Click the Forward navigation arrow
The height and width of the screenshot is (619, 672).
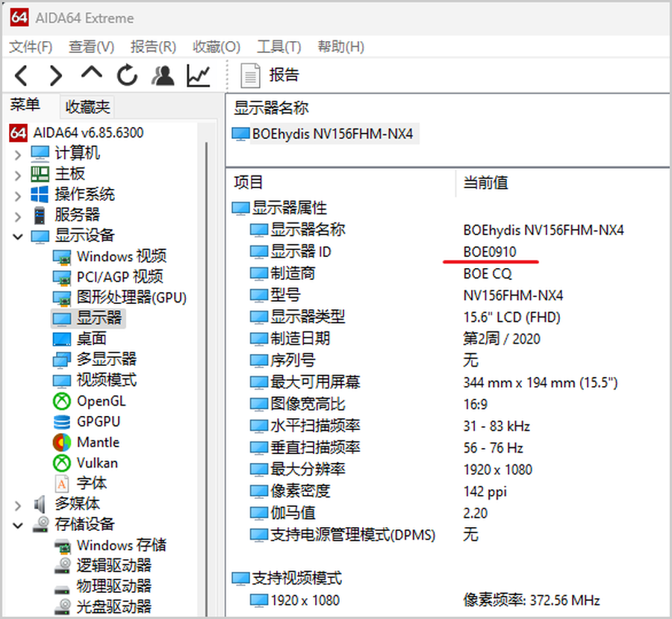point(56,75)
